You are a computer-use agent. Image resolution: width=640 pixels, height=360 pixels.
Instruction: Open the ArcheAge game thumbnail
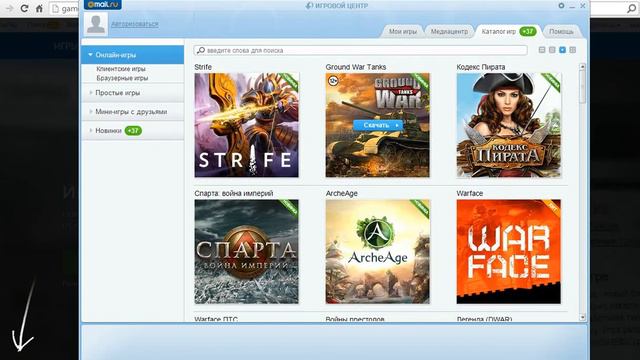click(x=378, y=251)
